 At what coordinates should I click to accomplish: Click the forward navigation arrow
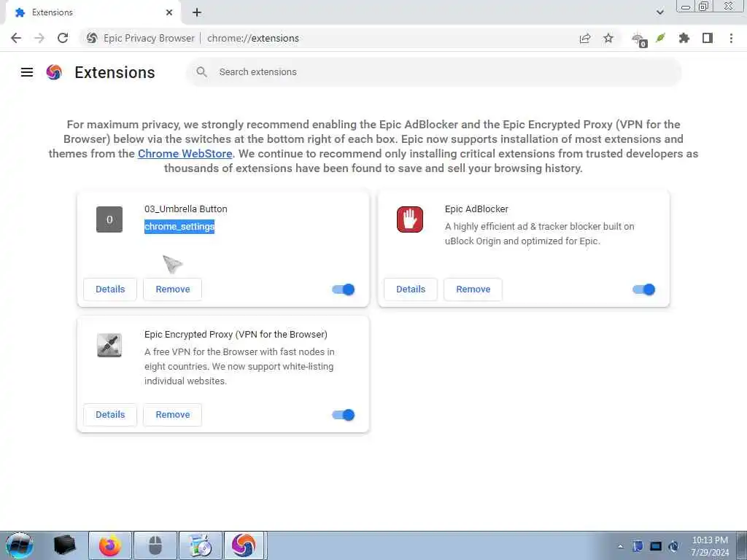pyautogui.click(x=39, y=38)
